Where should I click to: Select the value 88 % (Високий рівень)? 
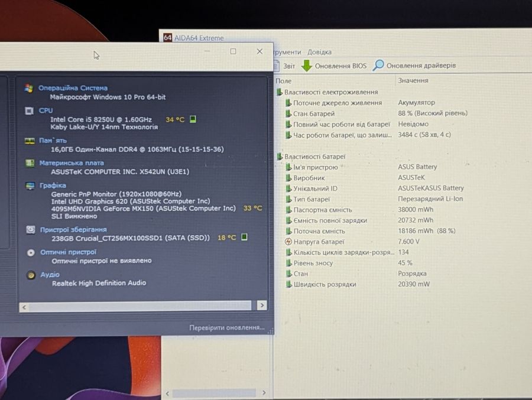point(433,113)
